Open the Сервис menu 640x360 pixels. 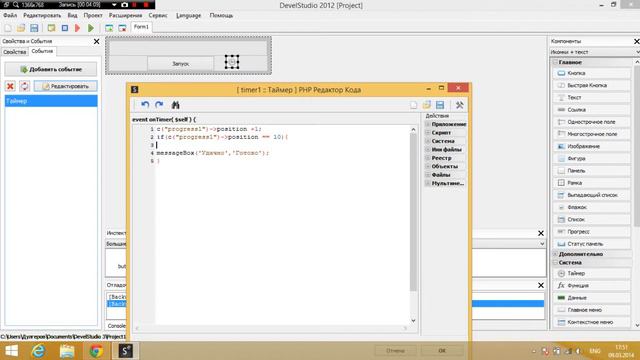(158, 16)
